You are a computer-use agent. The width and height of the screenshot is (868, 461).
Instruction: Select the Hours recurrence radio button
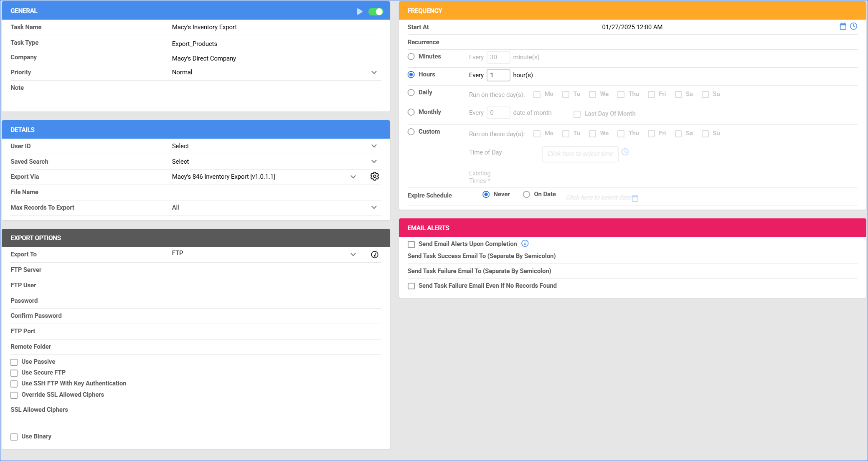tap(411, 74)
